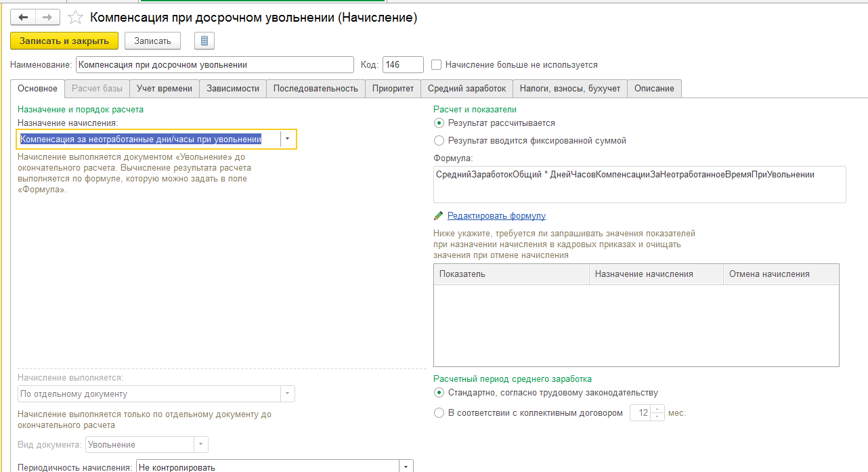Viewport: 868px width, 472px height.
Task: Open the Последовательность tab
Action: click(316, 89)
